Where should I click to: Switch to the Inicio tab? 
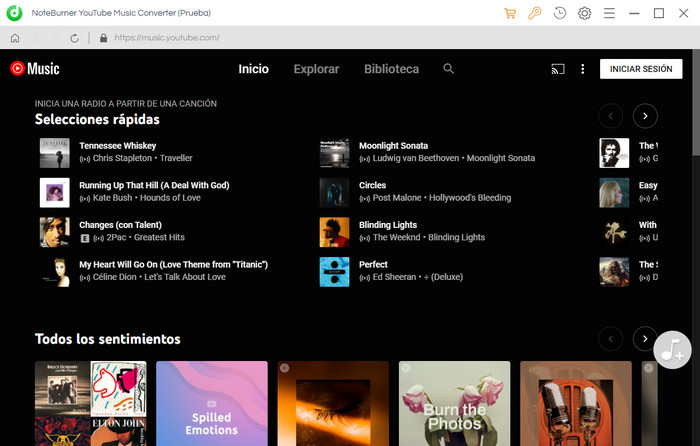254,69
